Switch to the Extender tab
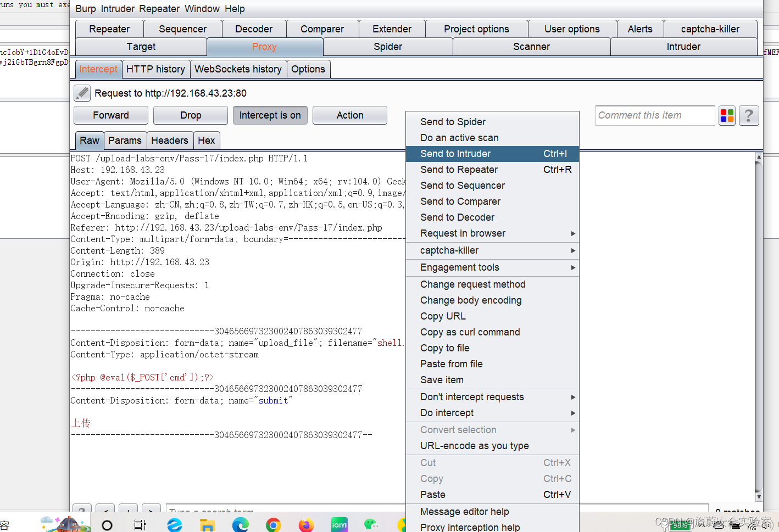Image resolution: width=779 pixels, height=532 pixels. (x=392, y=29)
